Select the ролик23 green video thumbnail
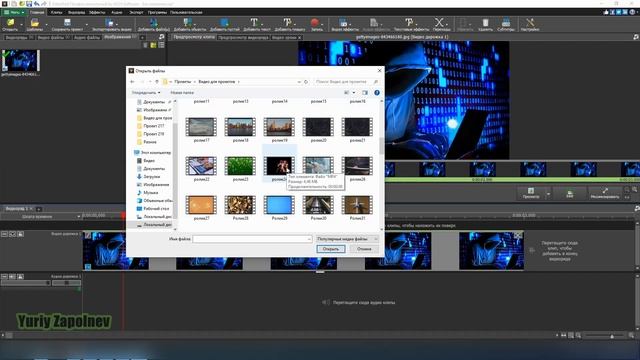640x360 pixels. pos(240,166)
